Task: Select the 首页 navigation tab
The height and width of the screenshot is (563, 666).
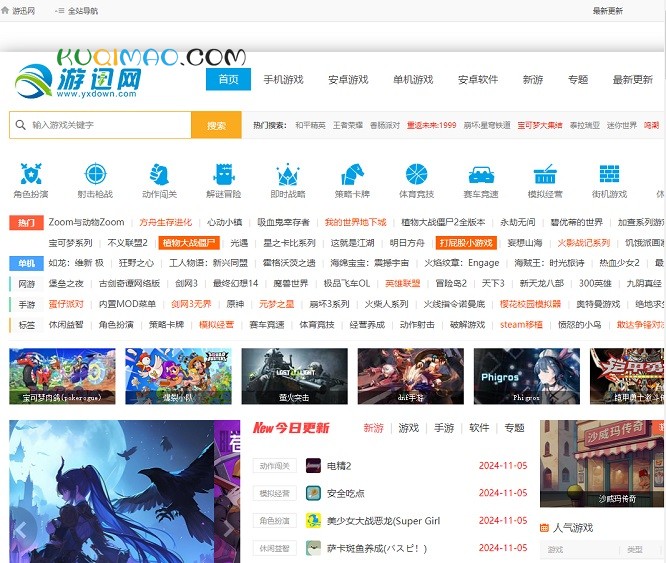Action: click(x=229, y=79)
